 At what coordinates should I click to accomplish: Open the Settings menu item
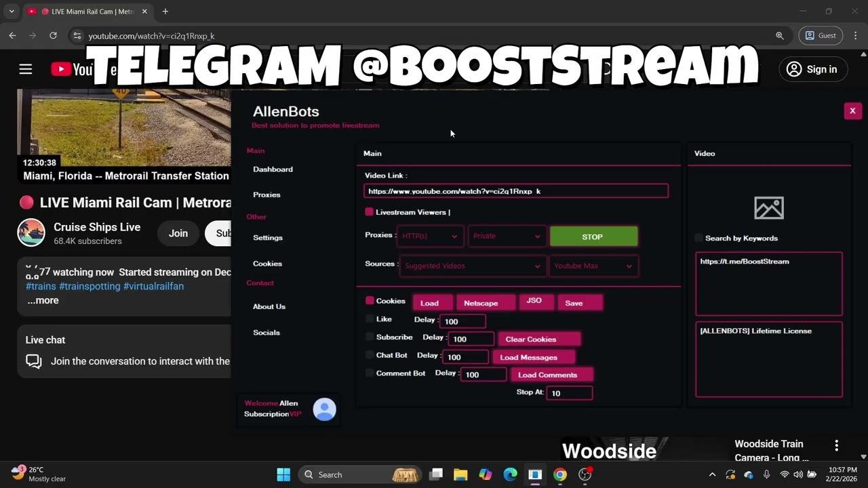click(x=268, y=237)
